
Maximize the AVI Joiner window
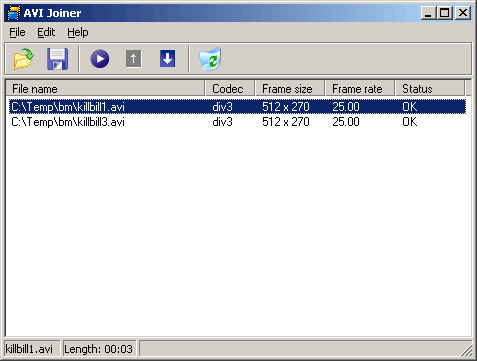(x=444, y=13)
